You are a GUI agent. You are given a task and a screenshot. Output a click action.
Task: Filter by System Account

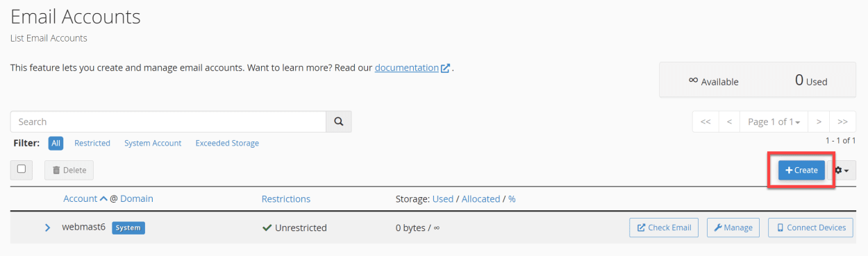153,143
